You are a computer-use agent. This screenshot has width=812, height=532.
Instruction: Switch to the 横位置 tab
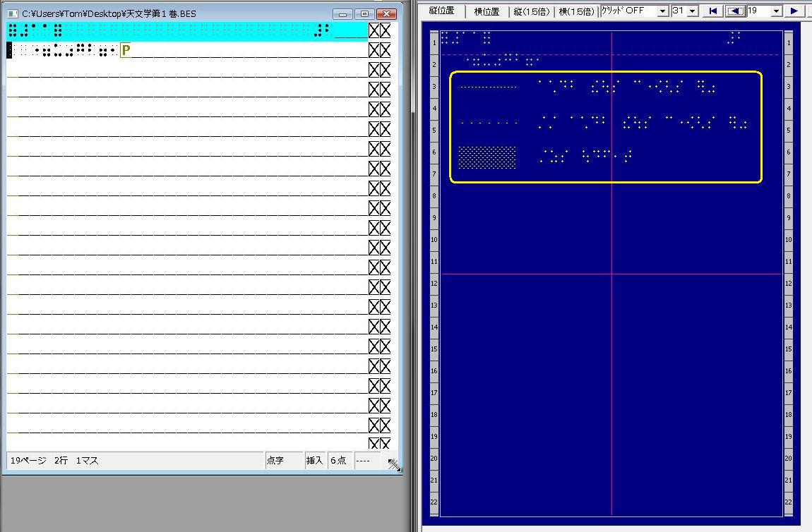pyautogui.click(x=487, y=12)
